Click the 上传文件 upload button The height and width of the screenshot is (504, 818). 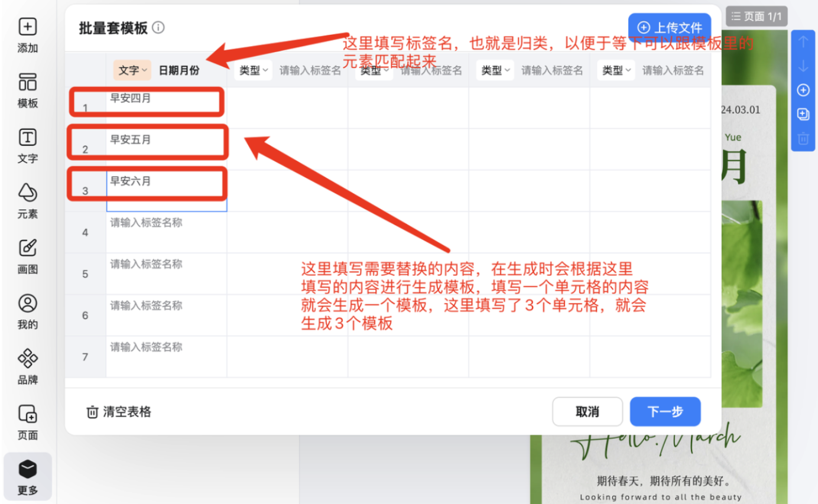[670, 28]
